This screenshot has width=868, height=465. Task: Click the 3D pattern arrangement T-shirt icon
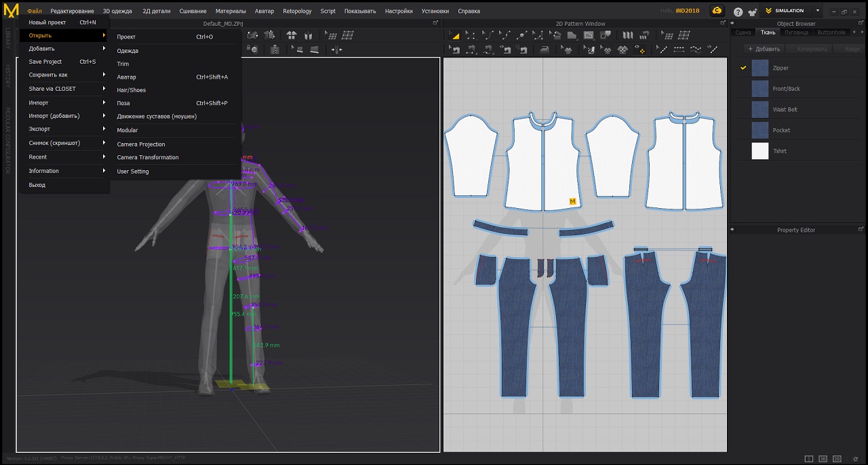pyautogui.click(x=291, y=35)
